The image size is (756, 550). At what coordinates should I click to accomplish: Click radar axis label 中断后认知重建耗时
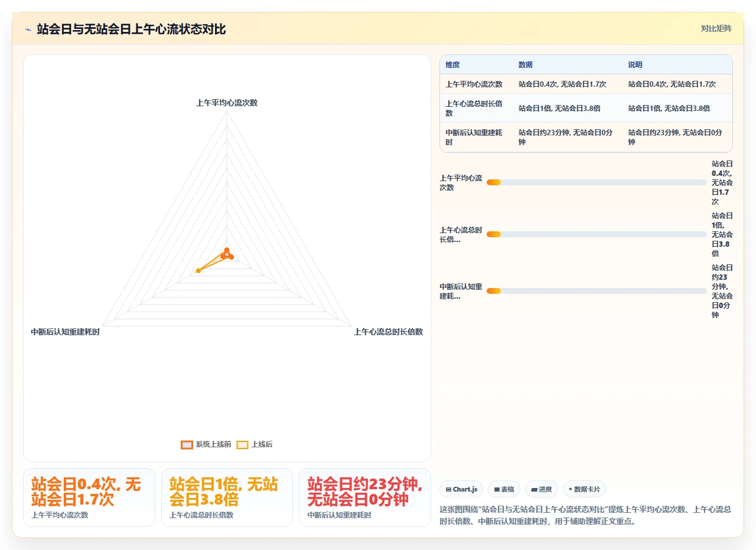(x=66, y=332)
